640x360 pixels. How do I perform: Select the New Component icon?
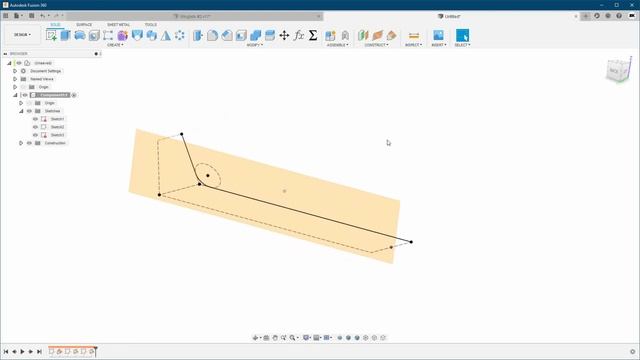[330, 35]
